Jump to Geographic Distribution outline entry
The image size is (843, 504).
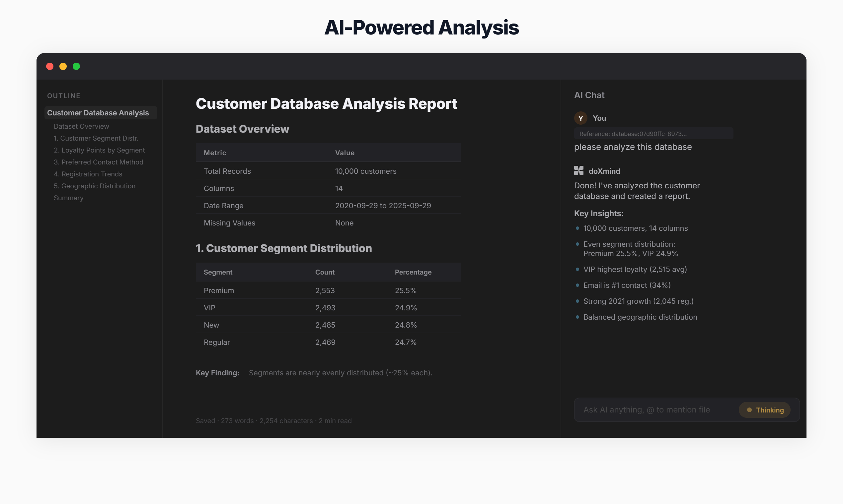(95, 186)
